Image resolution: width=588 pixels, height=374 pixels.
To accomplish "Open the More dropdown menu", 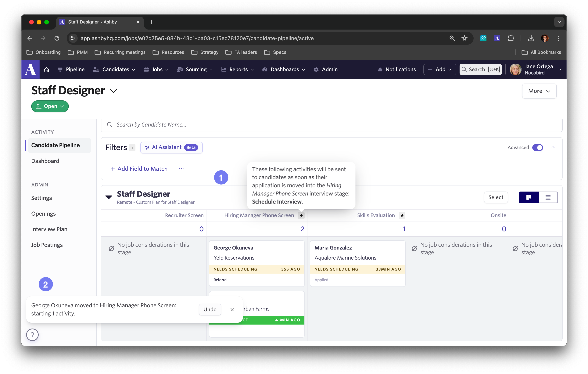I will pyautogui.click(x=539, y=91).
